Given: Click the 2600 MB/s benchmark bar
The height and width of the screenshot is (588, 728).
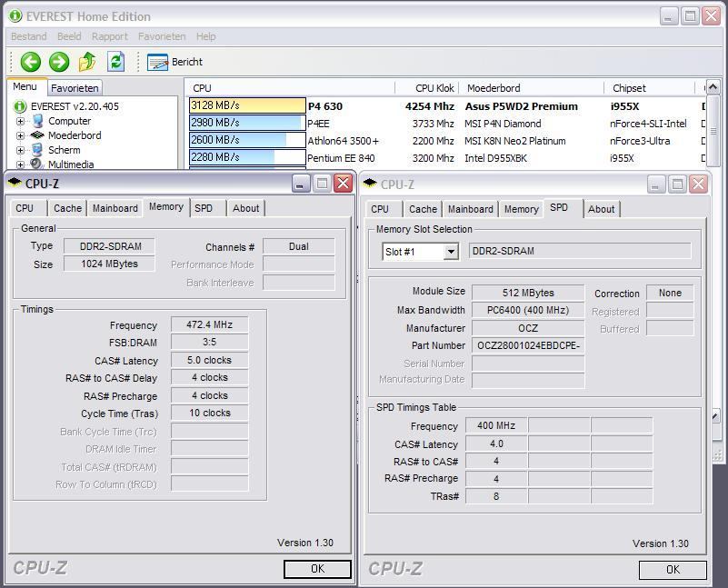Looking at the screenshot, I should click(247, 140).
